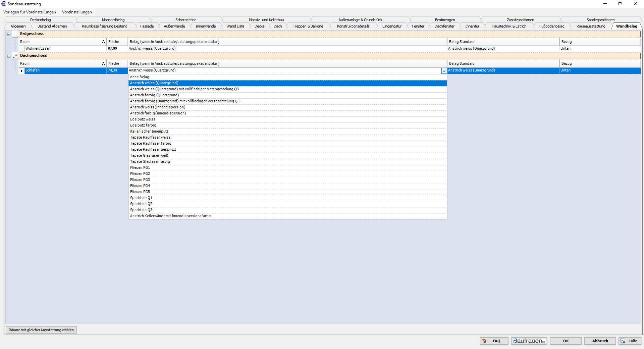The image size is (644, 349).
Task: Select 'Tapete Rauhfaser weiss' from the list
Action: [x=150, y=138]
